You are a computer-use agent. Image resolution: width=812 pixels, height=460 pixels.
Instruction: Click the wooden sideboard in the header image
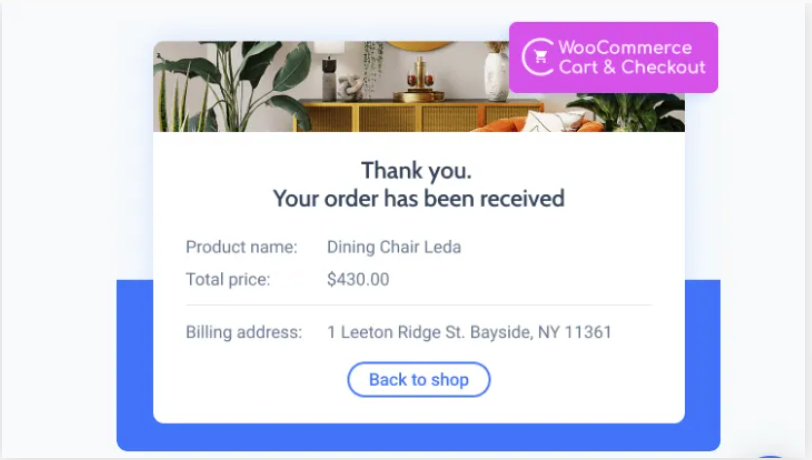[419, 115]
